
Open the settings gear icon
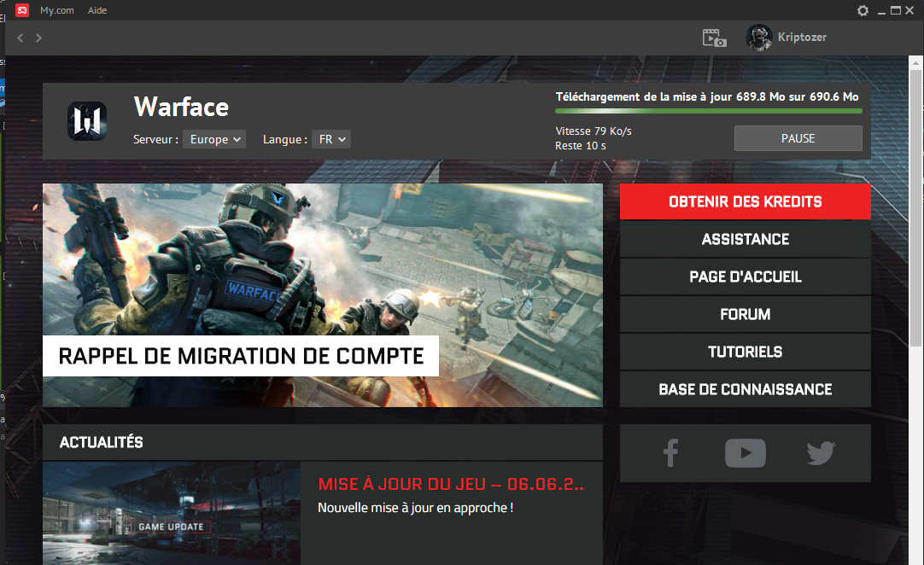coord(863,10)
